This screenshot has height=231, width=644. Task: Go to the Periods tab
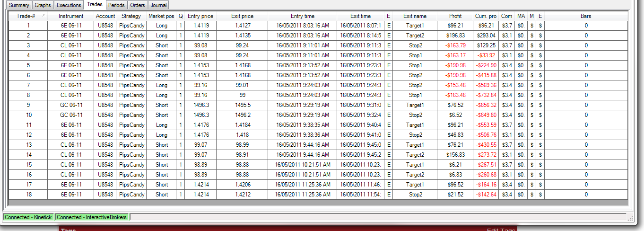click(x=116, y=5)
